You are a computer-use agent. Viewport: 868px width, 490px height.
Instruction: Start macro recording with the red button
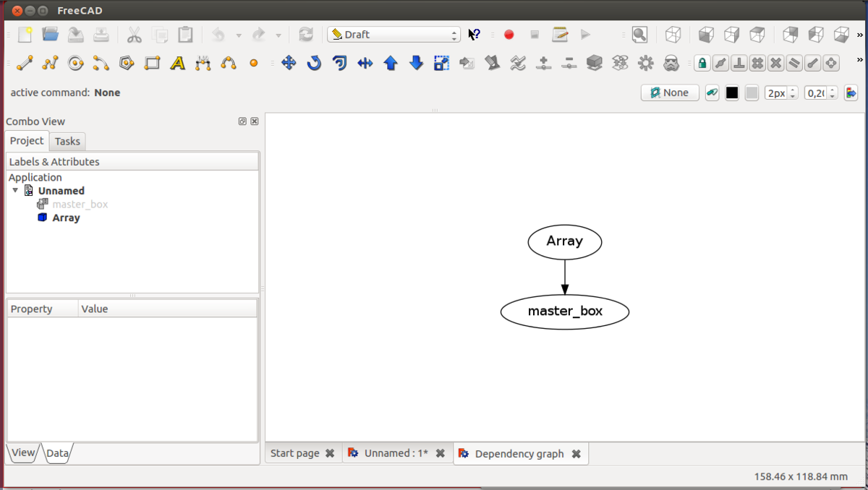509,35
